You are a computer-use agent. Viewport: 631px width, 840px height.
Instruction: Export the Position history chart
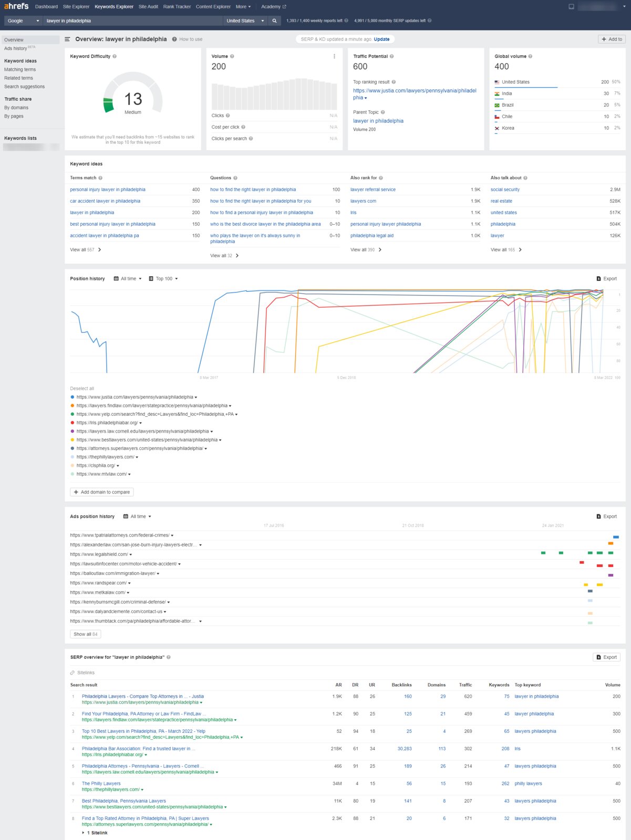607,279
